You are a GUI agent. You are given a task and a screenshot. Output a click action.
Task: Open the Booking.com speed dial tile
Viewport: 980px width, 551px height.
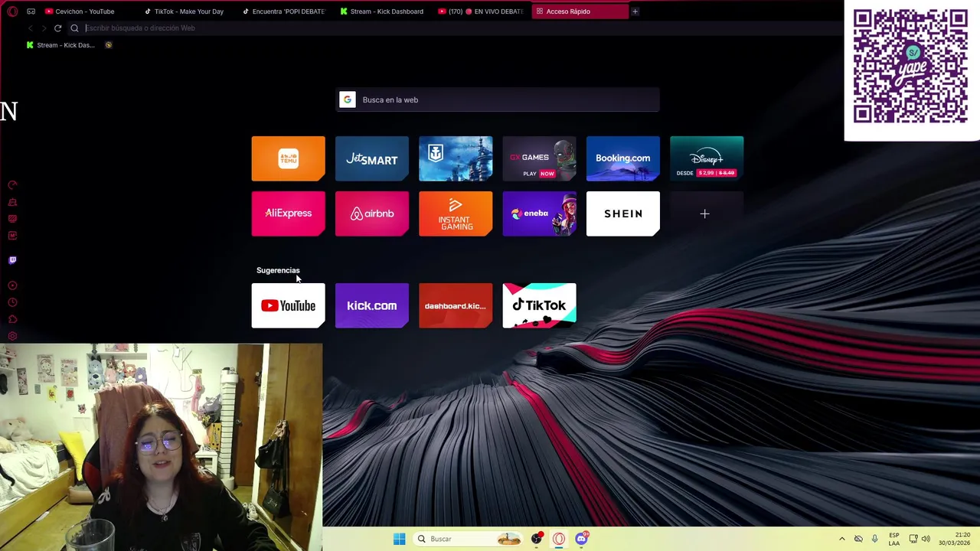pyautogui.click(x=623, y=158)
